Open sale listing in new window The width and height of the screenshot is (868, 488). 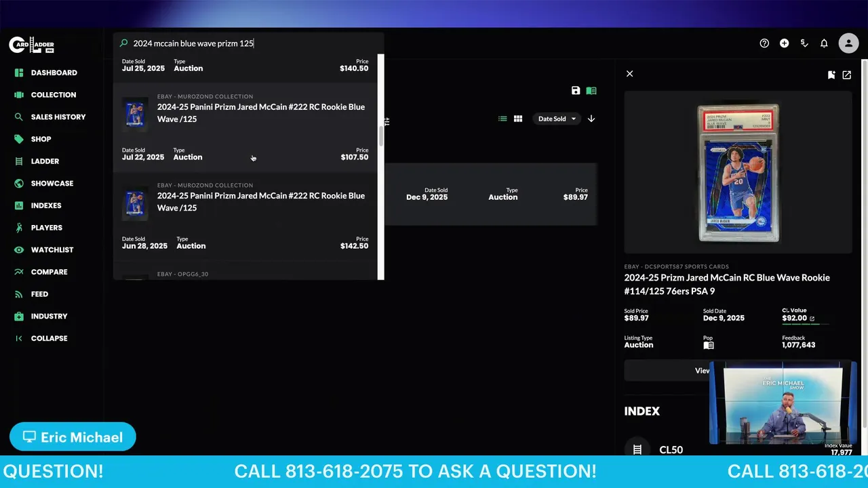coord(847,75)
